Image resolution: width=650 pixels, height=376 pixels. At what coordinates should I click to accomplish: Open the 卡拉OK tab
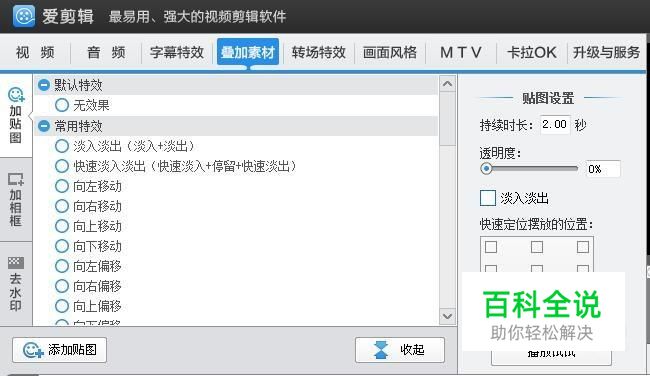point(531,53)
